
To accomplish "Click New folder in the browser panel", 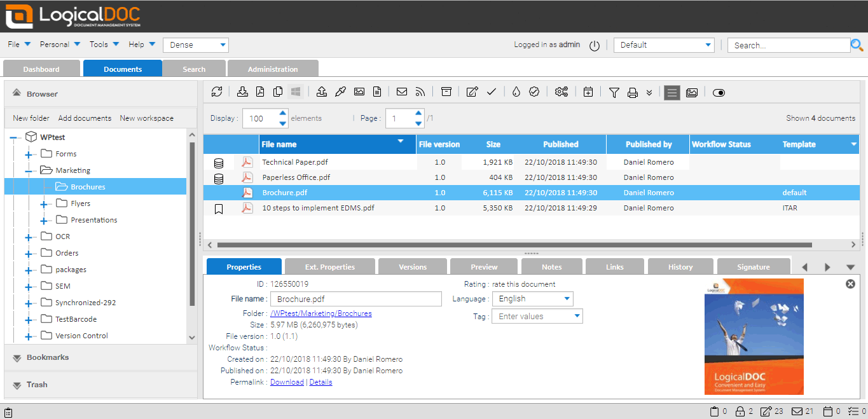I will coord(30,118).
